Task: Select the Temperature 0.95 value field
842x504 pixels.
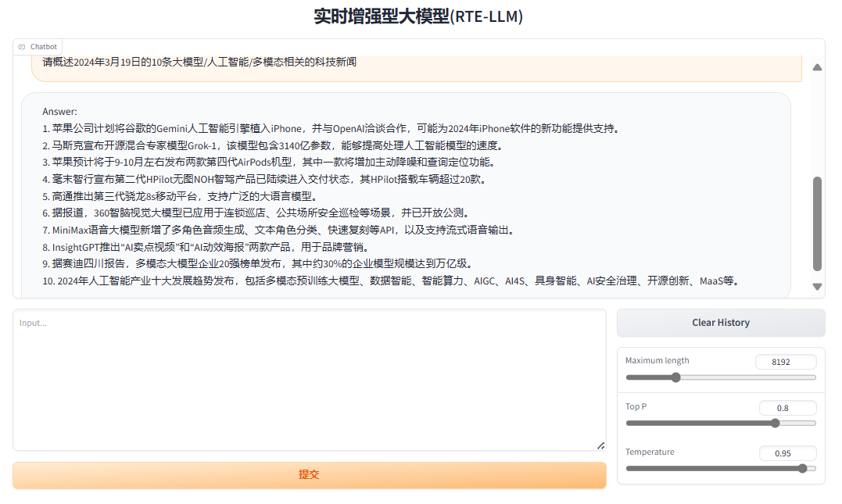Action: point(786,453)
